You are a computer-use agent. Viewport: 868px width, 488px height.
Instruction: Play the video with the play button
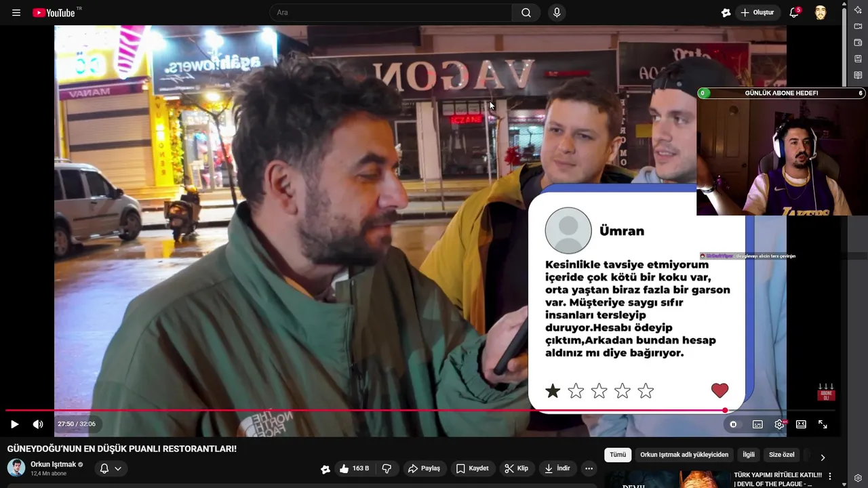14,424
